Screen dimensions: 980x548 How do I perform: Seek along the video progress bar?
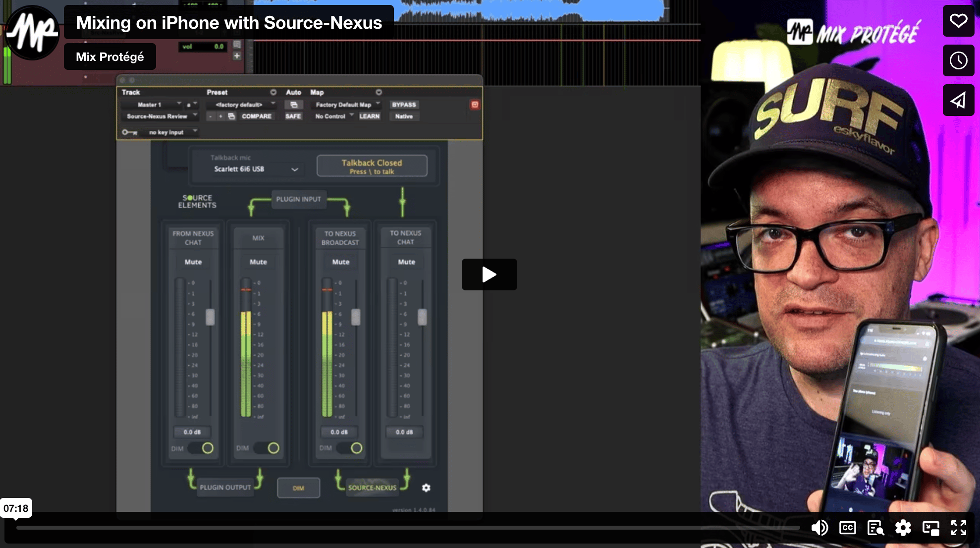coord(408,528)
